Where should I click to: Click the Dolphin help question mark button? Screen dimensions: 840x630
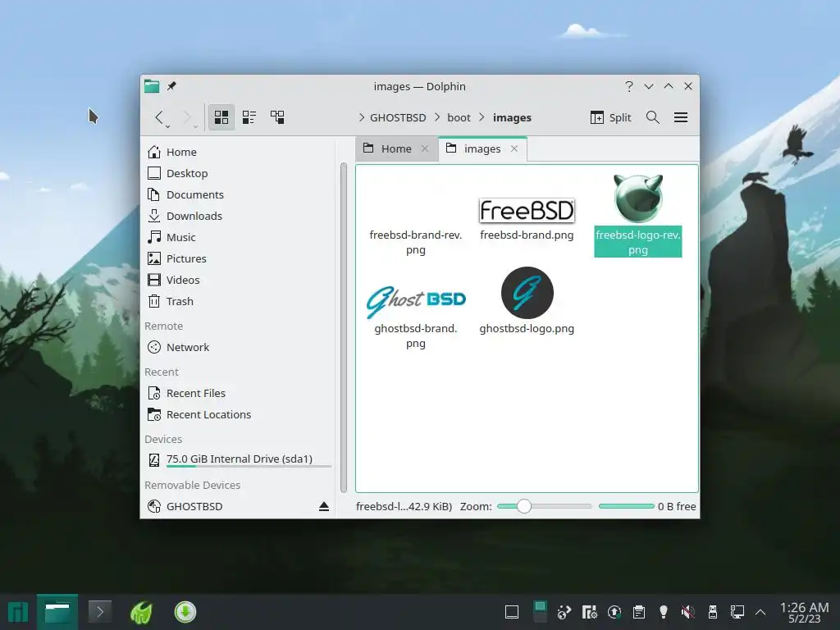click(x=629, y=86)
